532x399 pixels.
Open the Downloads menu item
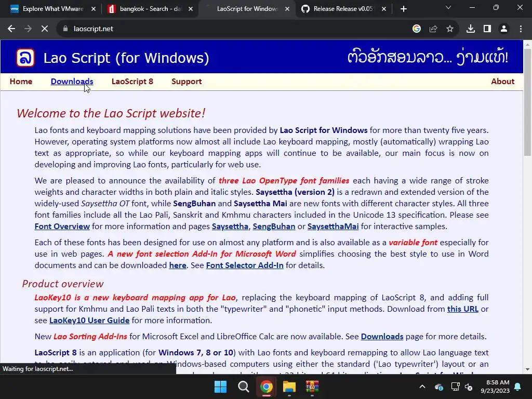click(72, 82)
